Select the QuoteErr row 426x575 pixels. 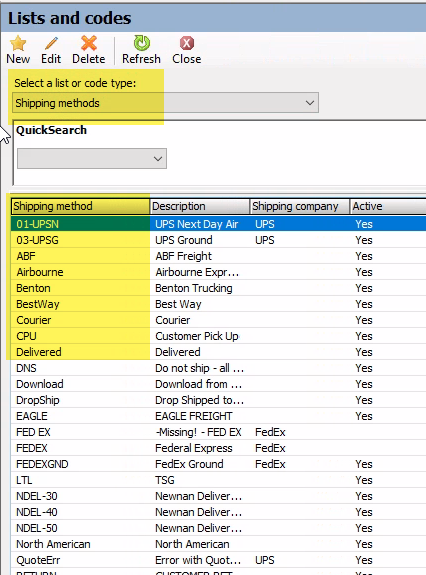[x=218, y=560]
